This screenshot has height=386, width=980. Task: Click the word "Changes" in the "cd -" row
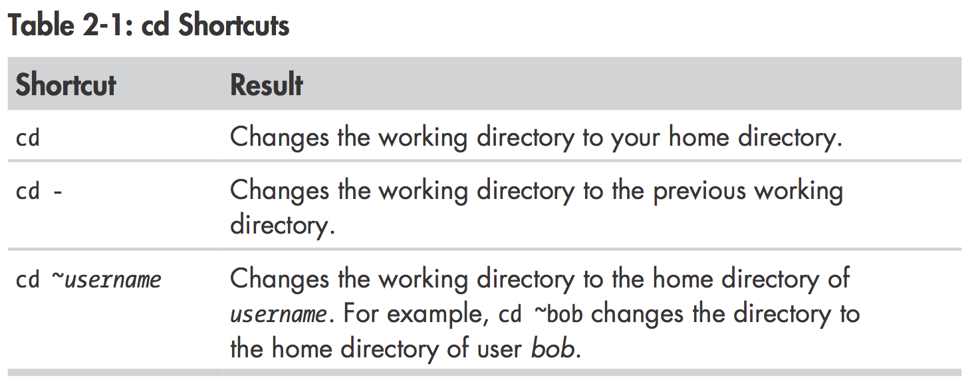point(279,191)
